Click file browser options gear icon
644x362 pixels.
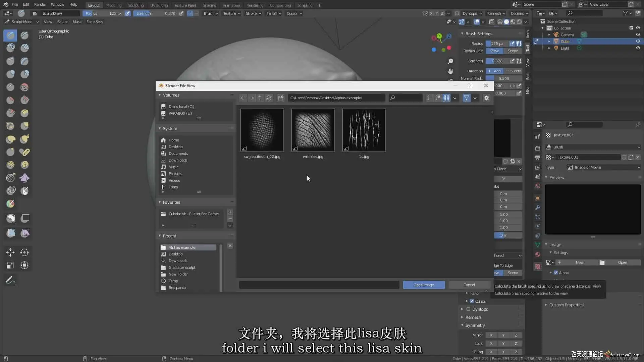pyautogui.click(x=486, y=98)
